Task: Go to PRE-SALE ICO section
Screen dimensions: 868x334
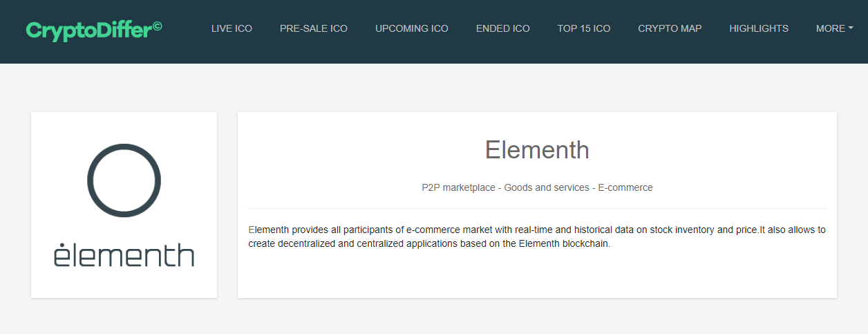Action: pos(314,28)
